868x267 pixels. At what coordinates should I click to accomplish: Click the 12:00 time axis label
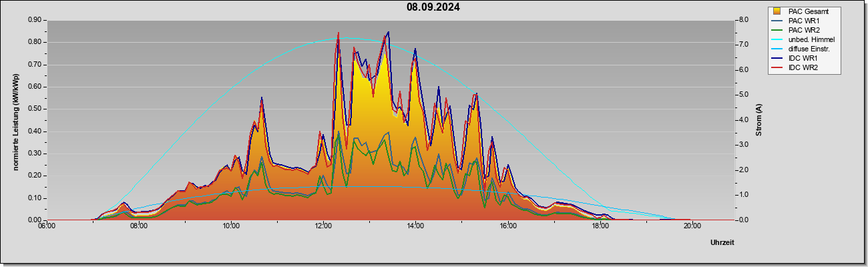point(323,226)
